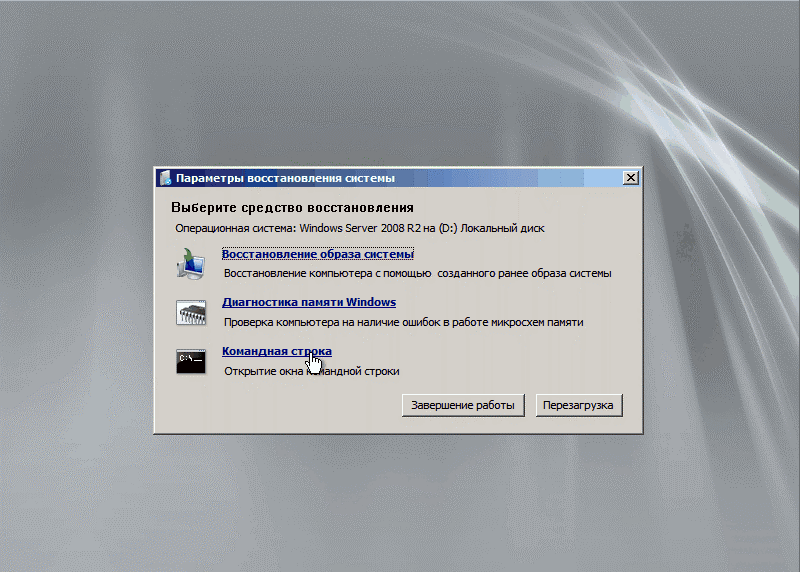Image resolution: width=800 pixels, height=572 pixels.
Task: Open Диагностика памяти Windows link
Action: point(309,302)
